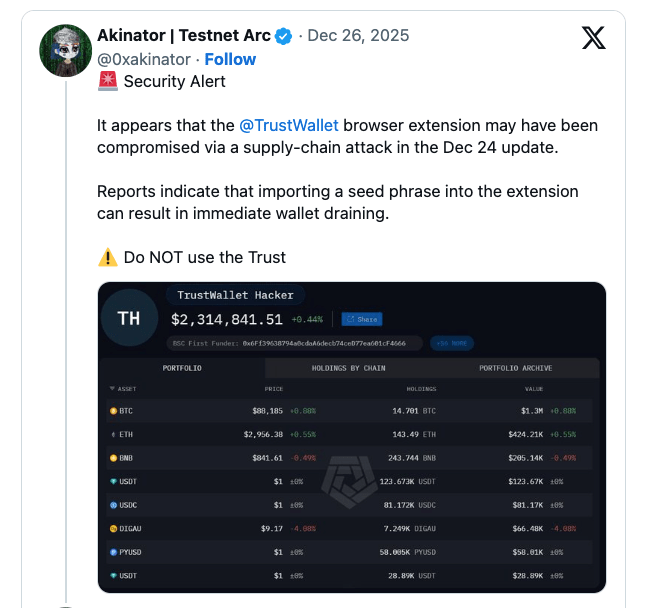Open the PORTFOLIO ARCHIVE tab

(x=515, y=368)
